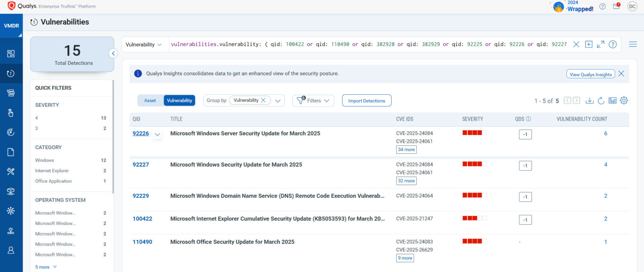This screenshot has width=644, height=272.
Task: Select the Vulnerability tab
Action: (x=179, y=100)
